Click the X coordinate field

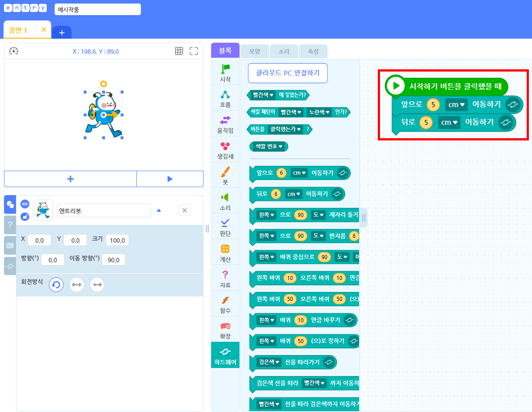pyautogui.click(x=40, y=240)
